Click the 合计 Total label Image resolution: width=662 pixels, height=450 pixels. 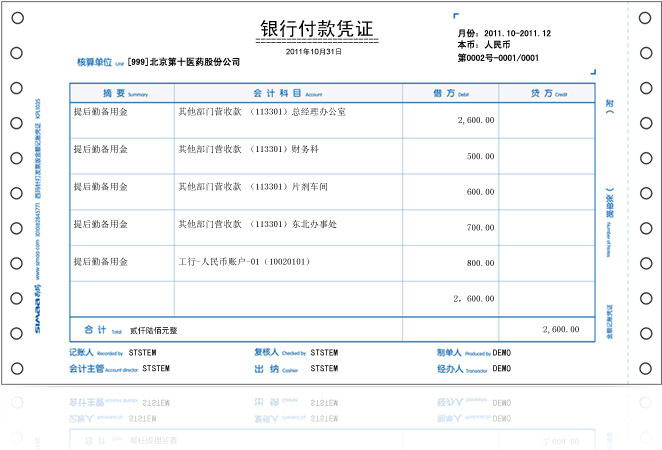click(103, 330)
